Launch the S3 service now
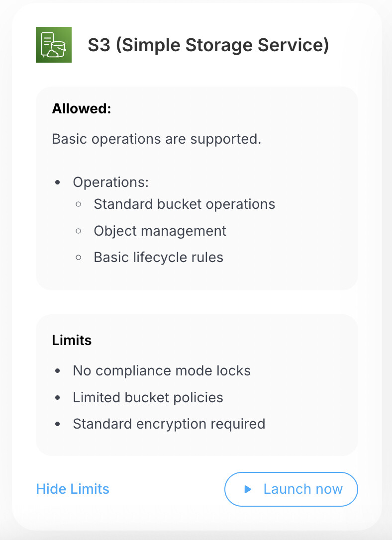 point(291,489)
